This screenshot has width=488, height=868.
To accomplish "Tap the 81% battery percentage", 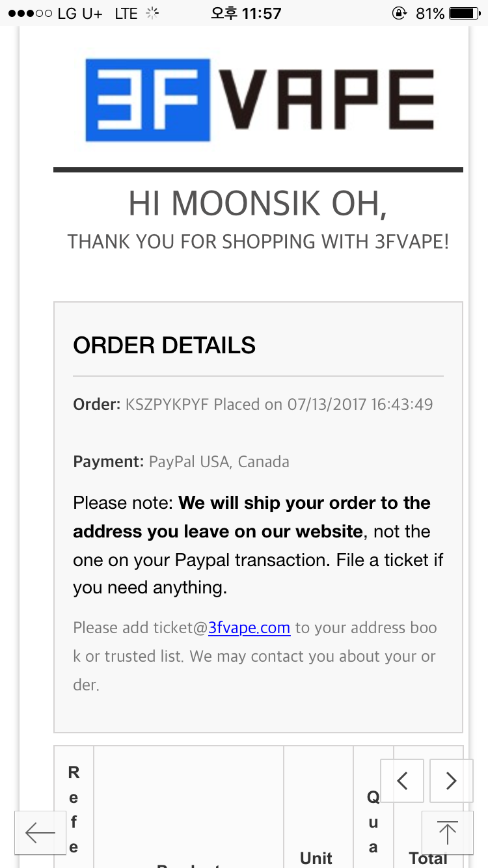I will click(x=430, y=13).
